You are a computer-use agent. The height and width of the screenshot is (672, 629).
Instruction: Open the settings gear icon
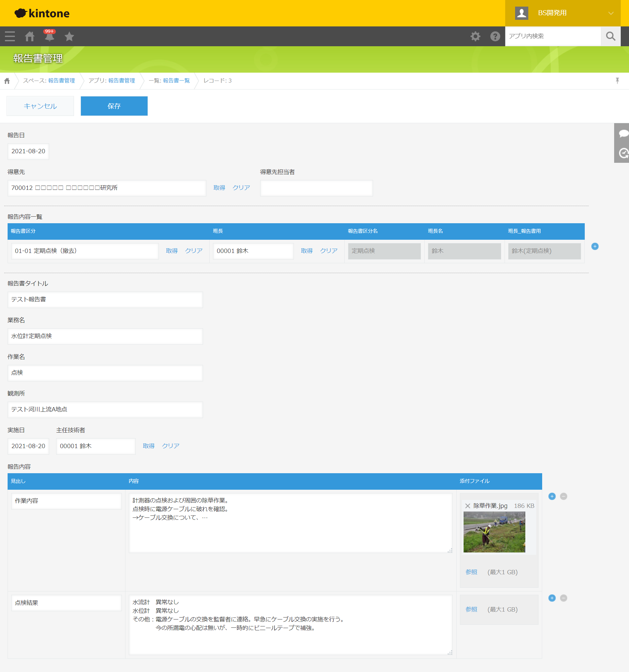click(475, 36)
